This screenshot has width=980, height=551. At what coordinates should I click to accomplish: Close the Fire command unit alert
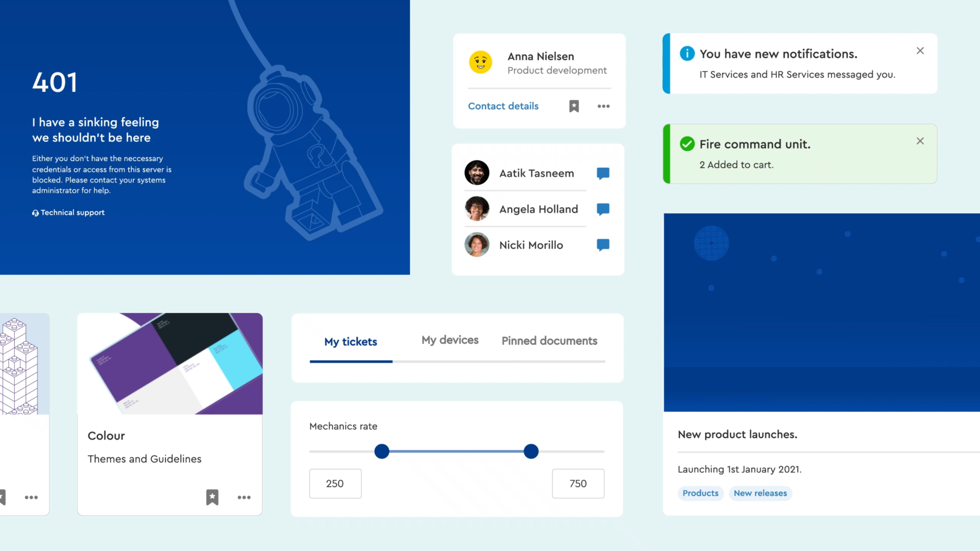point(920,141)
